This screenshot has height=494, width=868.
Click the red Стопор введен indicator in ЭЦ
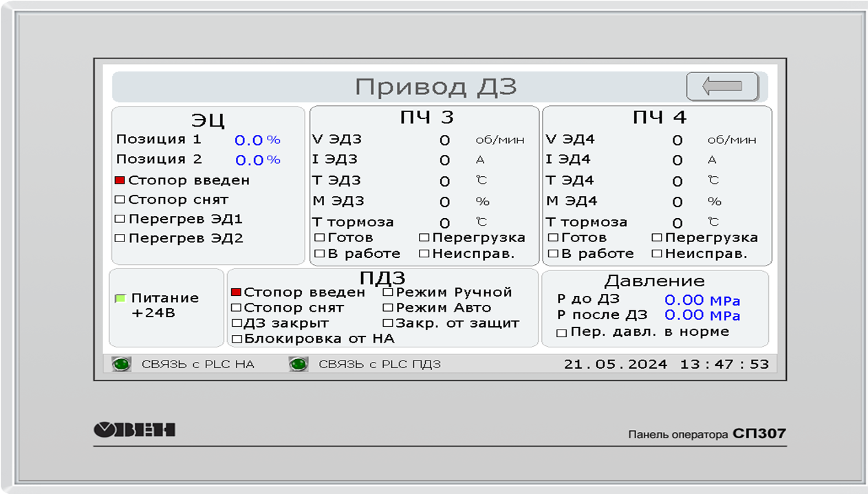(x=120, y=181)
